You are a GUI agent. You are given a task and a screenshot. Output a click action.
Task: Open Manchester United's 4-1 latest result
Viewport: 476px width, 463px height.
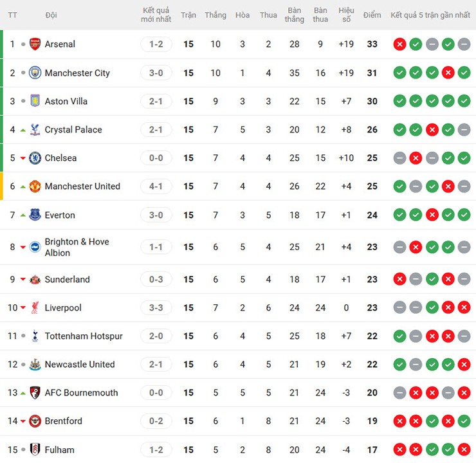pos(156,186)
